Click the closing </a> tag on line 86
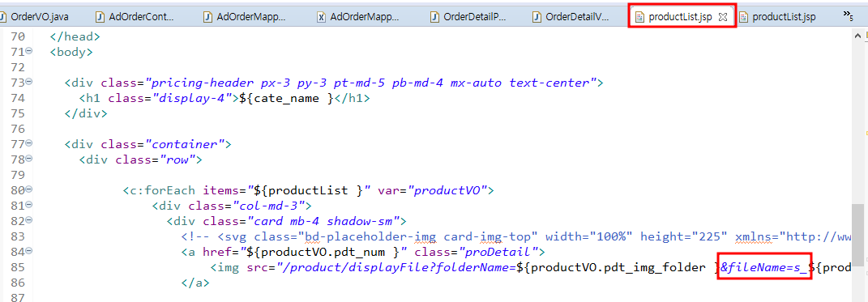 [195, 283]
